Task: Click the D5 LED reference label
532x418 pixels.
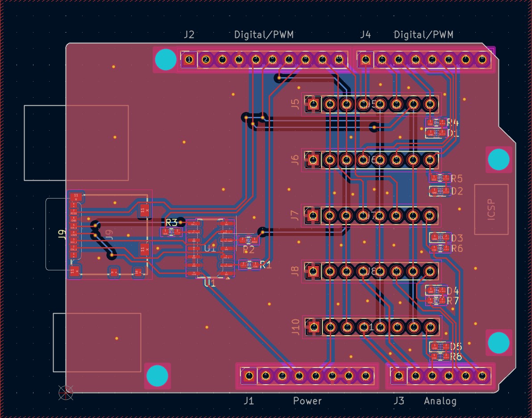Action: 456,347
